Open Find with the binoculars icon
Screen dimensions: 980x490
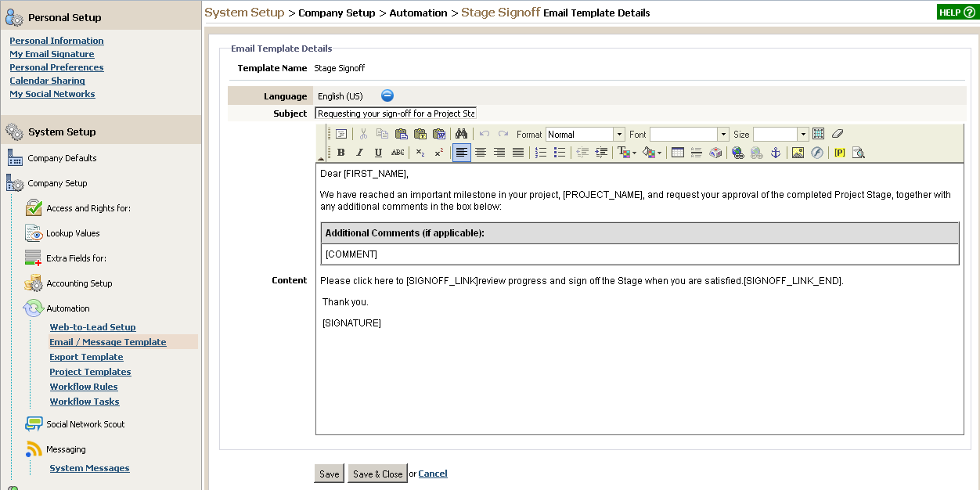point(461,134)
